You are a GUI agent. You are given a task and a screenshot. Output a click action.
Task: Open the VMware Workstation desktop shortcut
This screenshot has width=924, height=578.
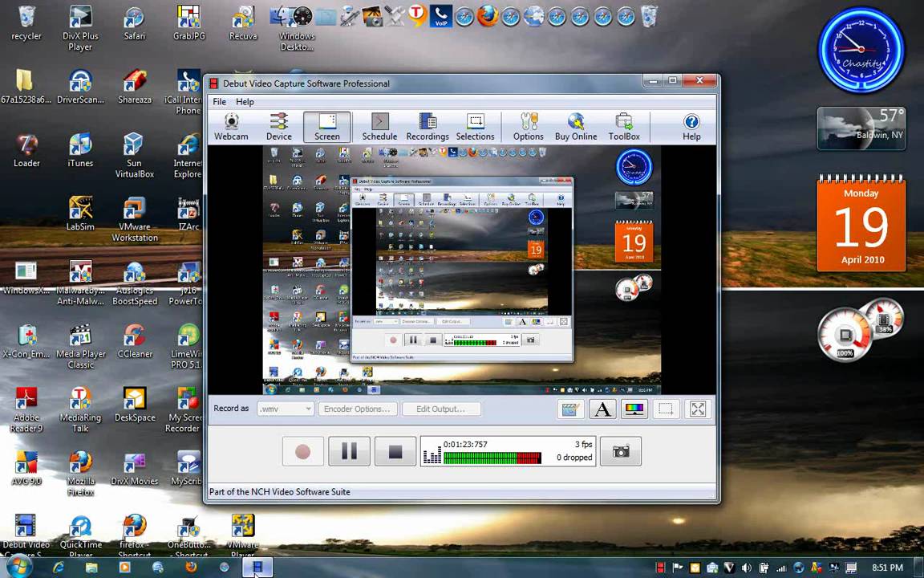(x=135, y=219)
